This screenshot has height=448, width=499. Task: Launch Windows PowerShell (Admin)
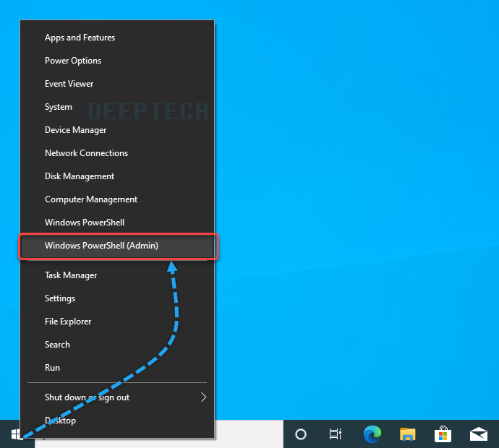tap(117, 246)
